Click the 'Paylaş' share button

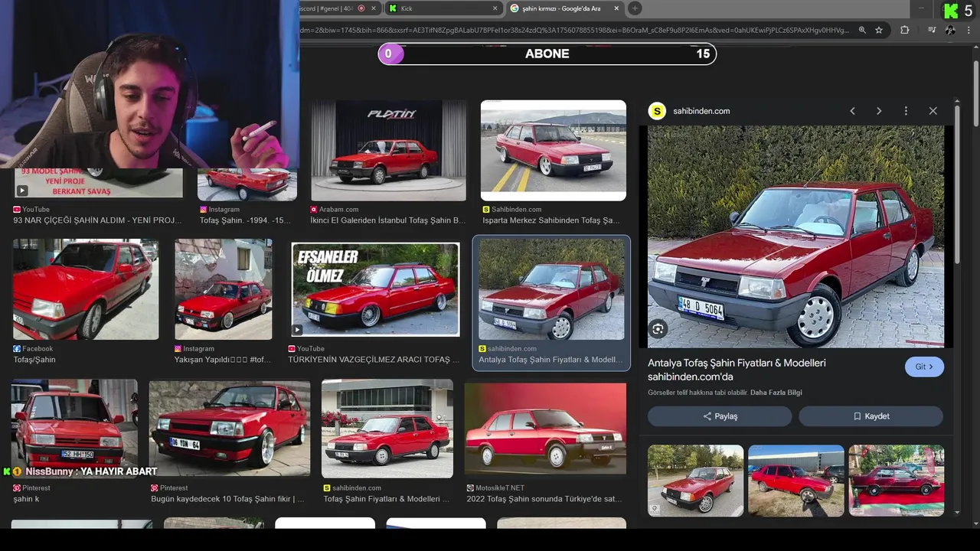point(720,416)
